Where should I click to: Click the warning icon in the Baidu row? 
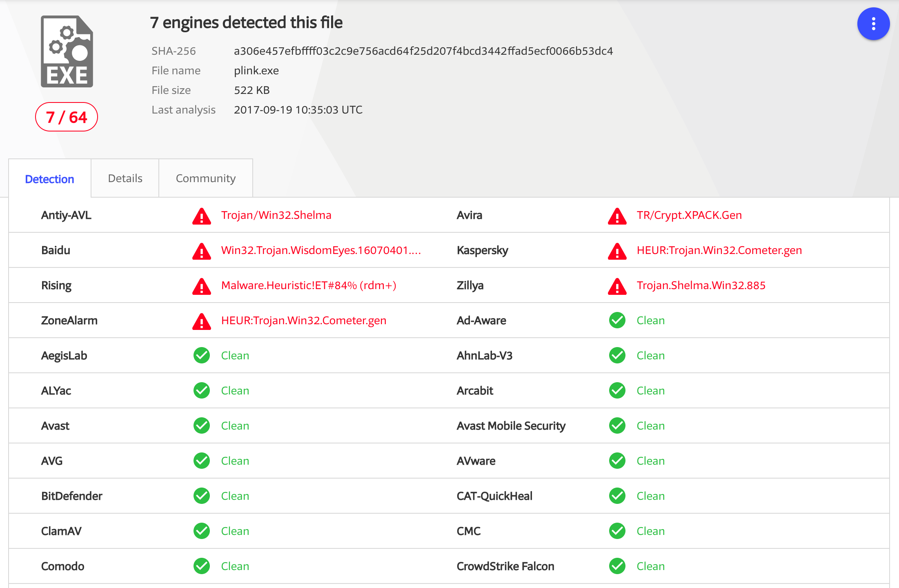click(x=202, y=251)
